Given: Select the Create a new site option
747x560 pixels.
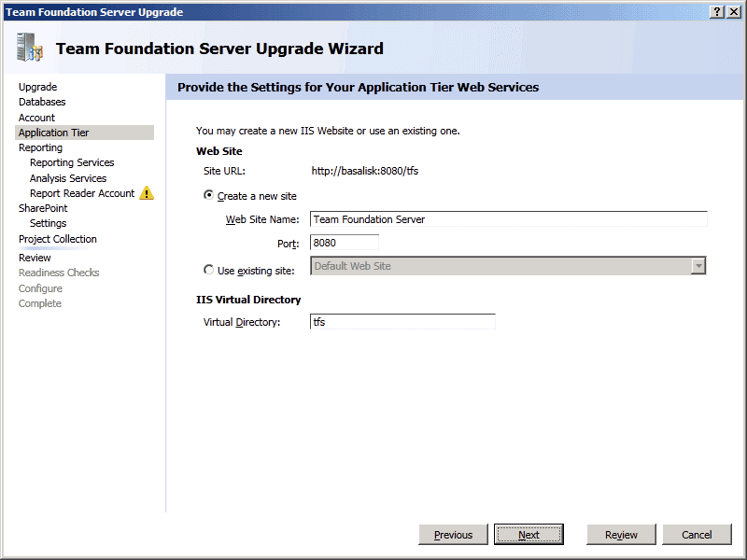Looking at the screenshot, I should pyautogui.click(x=208, y=196).
